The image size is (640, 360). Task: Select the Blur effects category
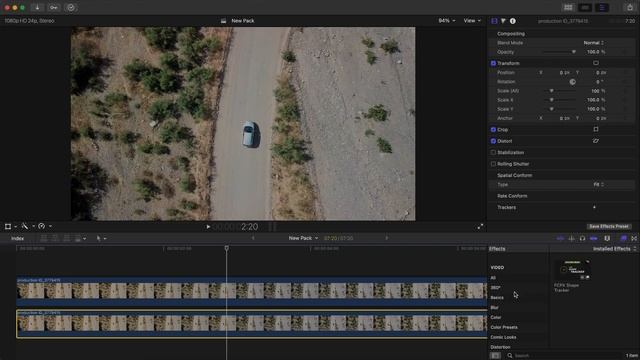(x=494, y=307)
